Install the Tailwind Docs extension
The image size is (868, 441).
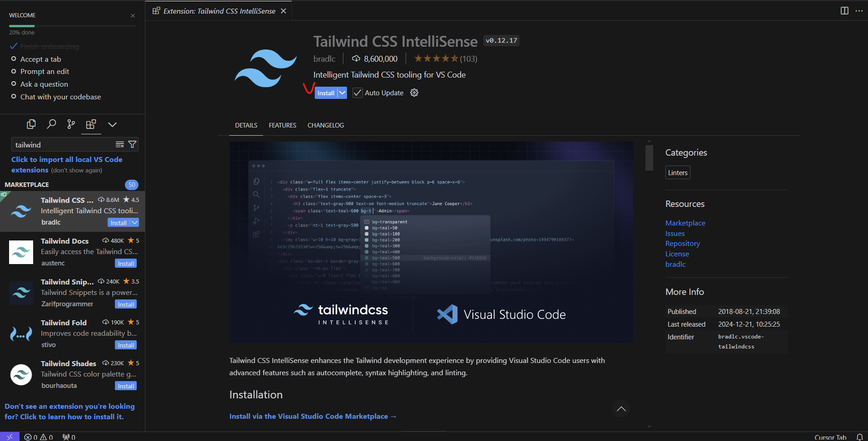(126, 264)
